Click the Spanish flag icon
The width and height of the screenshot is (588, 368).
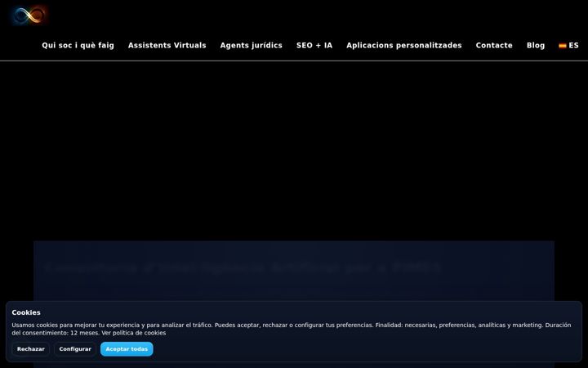tap(562, 46)
